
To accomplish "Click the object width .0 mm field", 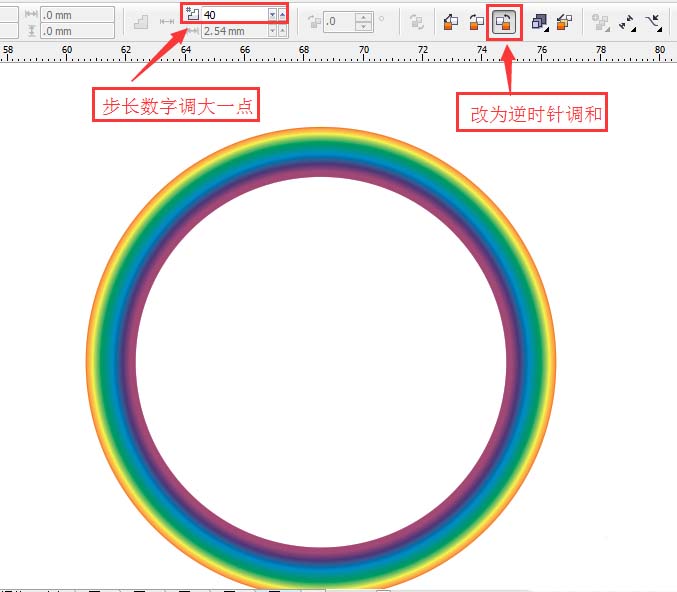I will pyautogui.click(x=78, y=15).
